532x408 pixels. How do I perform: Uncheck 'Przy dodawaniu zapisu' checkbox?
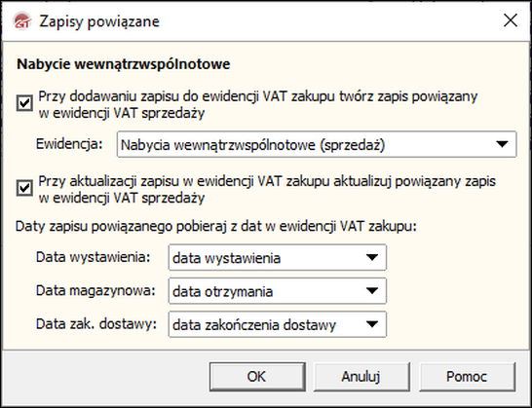[24, 103]
